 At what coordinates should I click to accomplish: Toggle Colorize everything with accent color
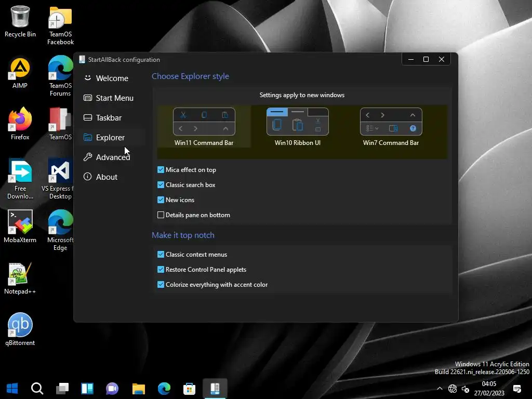point(161,284)
